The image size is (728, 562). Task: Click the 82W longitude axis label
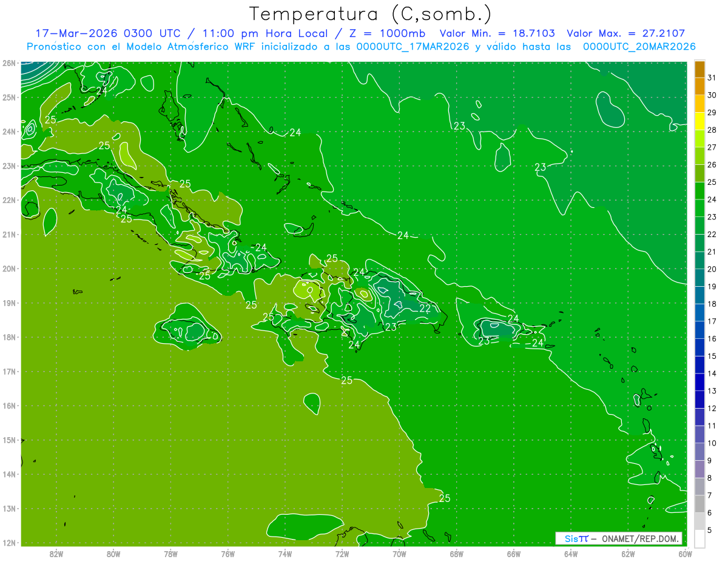tap(56, 554)
